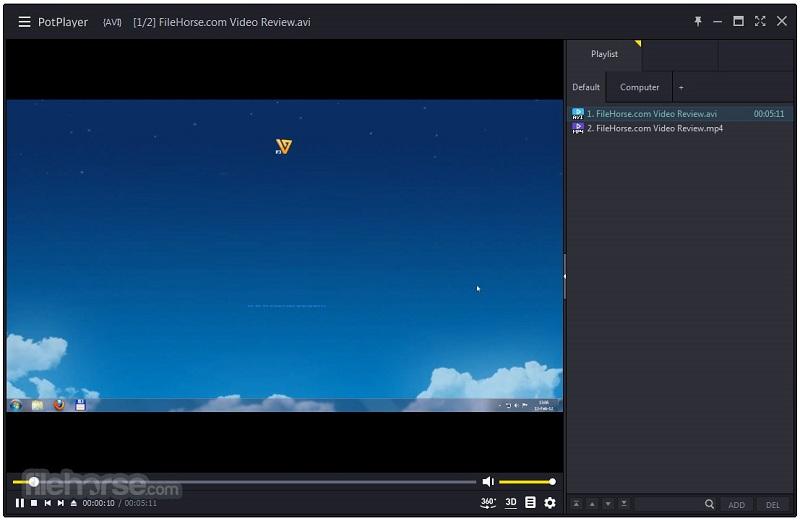Skip to the next track
The image size is (800, 521).
point(60,503)
